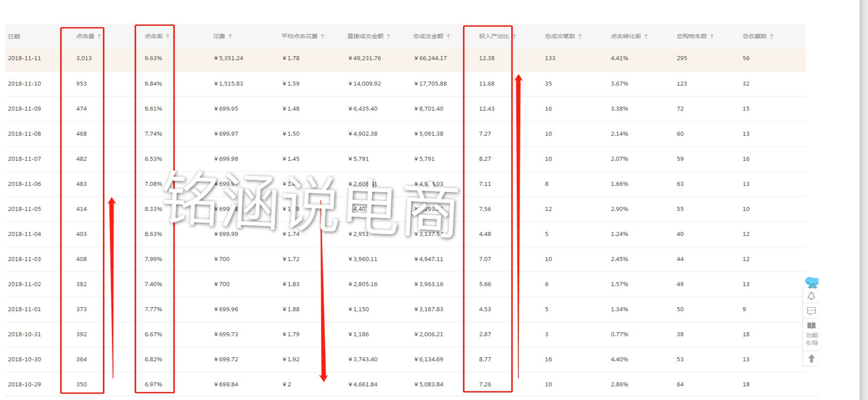Click the 9.63% click rate cell

(x=153, y=58)
